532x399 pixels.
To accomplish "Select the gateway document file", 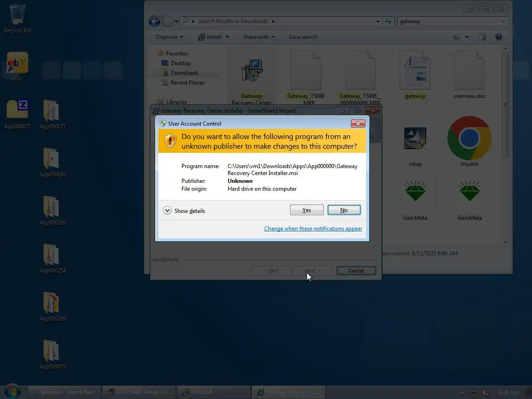I will [415, 75].
